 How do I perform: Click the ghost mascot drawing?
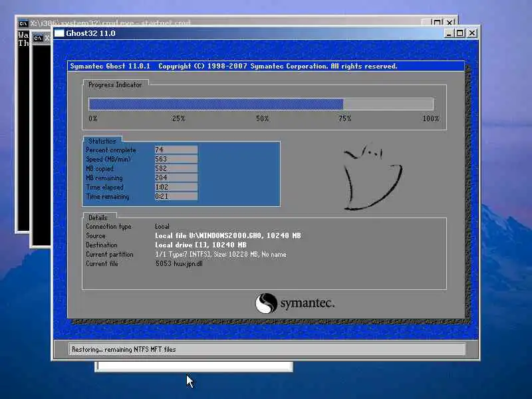click(x=372, y=177)
